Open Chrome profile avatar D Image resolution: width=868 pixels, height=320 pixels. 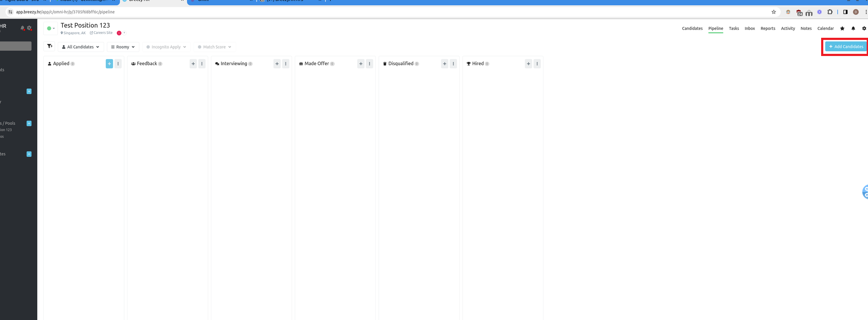pyautogui.click(x=856, y=12)
